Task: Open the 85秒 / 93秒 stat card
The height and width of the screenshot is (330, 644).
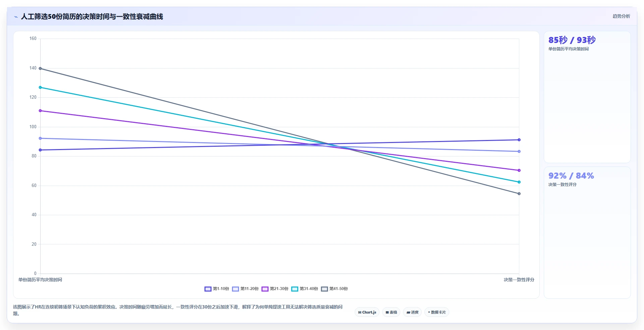Action: tap(587, 97)
